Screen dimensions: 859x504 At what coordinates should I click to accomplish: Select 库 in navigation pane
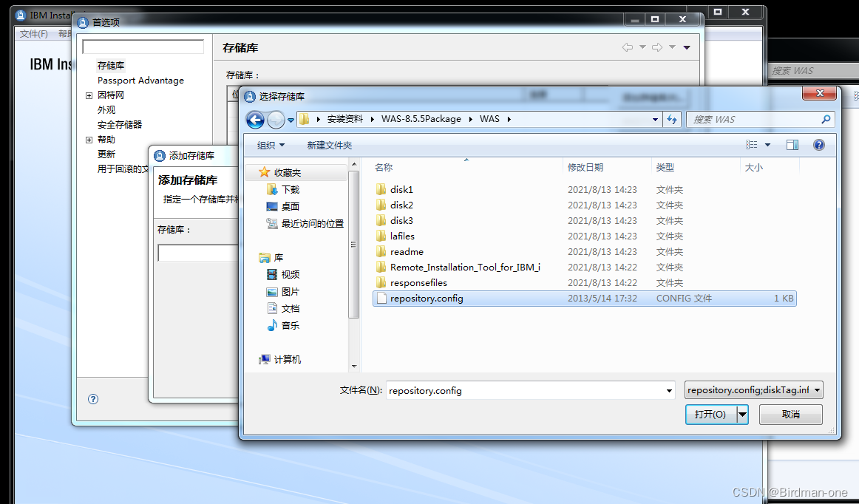click(x=279, y=257)
